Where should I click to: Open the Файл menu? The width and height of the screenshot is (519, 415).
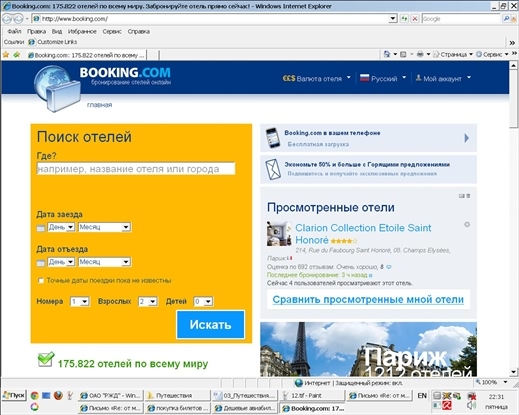[14, 31]
